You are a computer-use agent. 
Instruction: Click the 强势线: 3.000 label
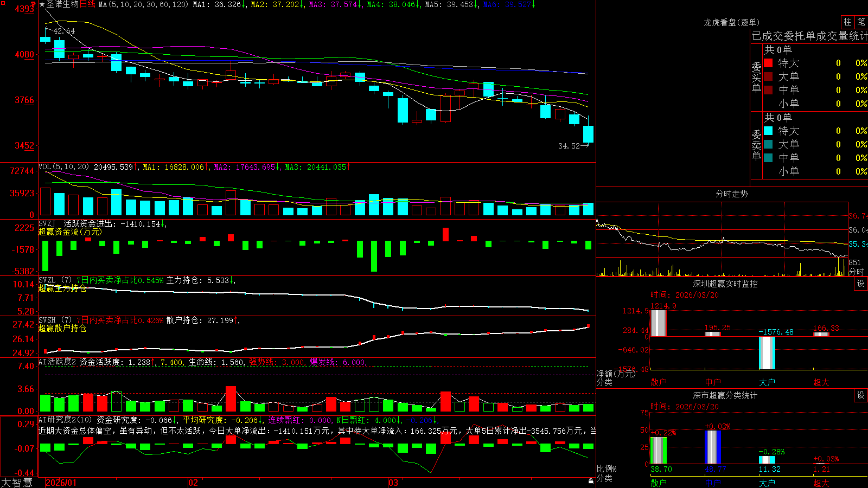coord(277,362)
